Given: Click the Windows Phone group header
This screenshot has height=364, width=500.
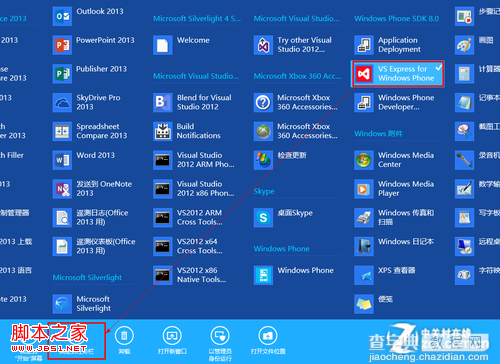Looking at the screenshot, I should tap(282, 249).
